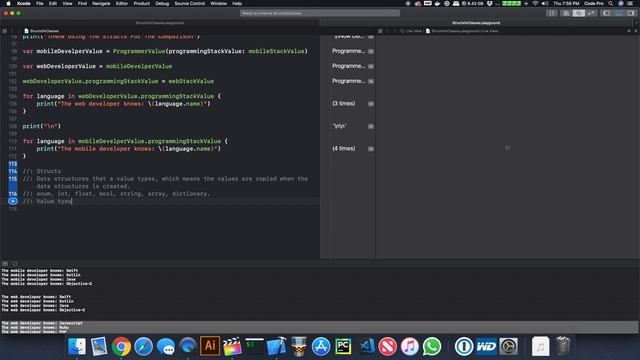Click the activity status field in toolbar
This screenshot has height=360, width=640.
320,13
